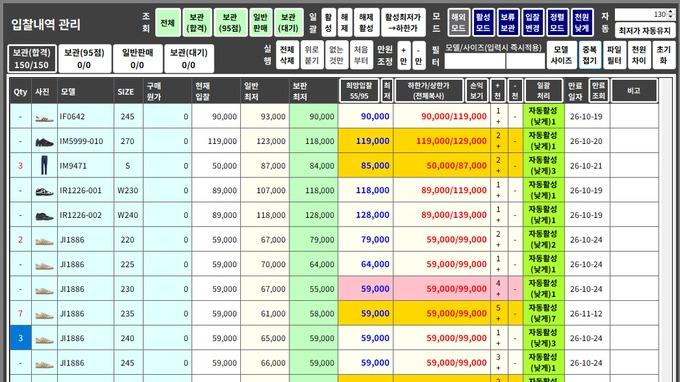Screen dimensions: 680x382
Task: Click the 활성 bulk action button
Action: click(x=328, y=23)
